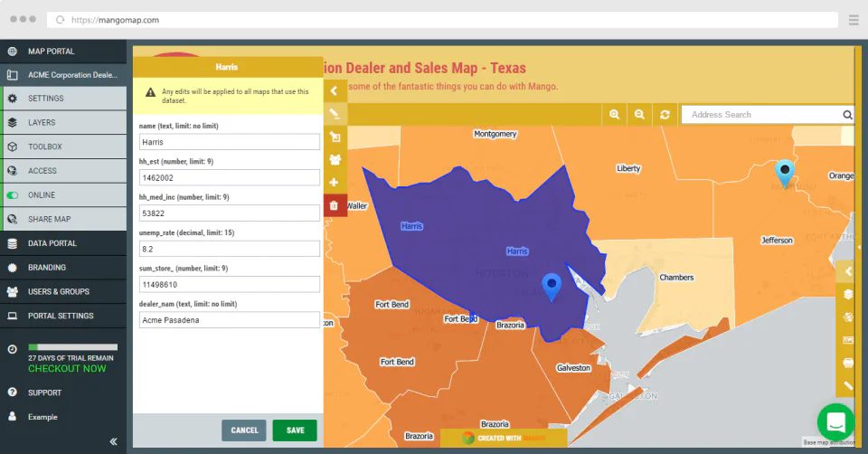Click the Liberty county label
This screenshot has width=868, height=454.
628,168
